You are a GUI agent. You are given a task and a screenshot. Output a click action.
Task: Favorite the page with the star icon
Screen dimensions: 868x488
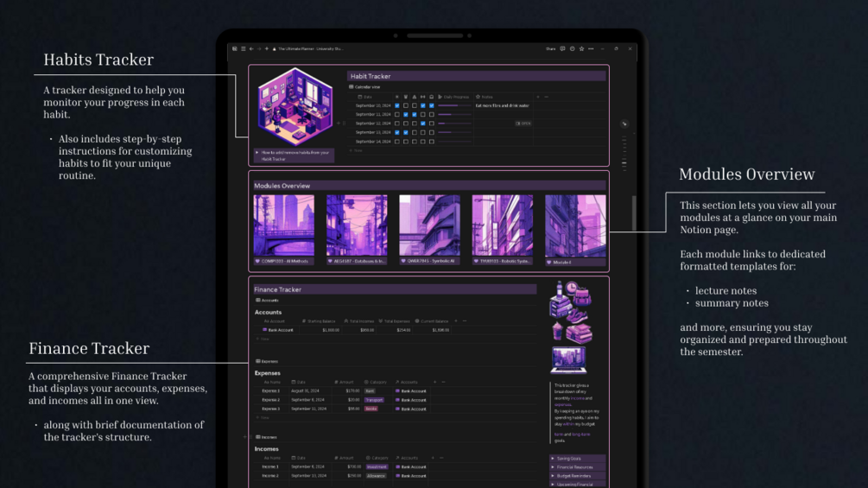coord(581,48)
